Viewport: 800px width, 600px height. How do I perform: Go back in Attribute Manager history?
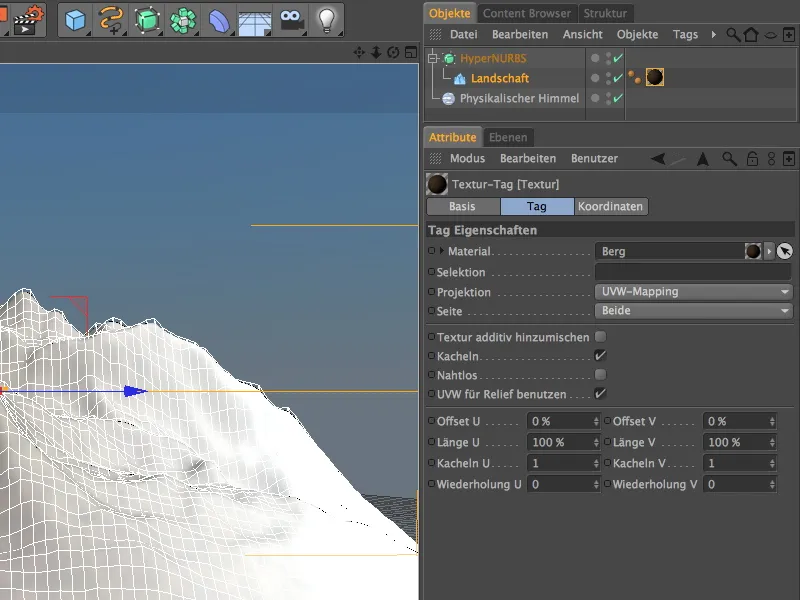click(x=658, y=159)
